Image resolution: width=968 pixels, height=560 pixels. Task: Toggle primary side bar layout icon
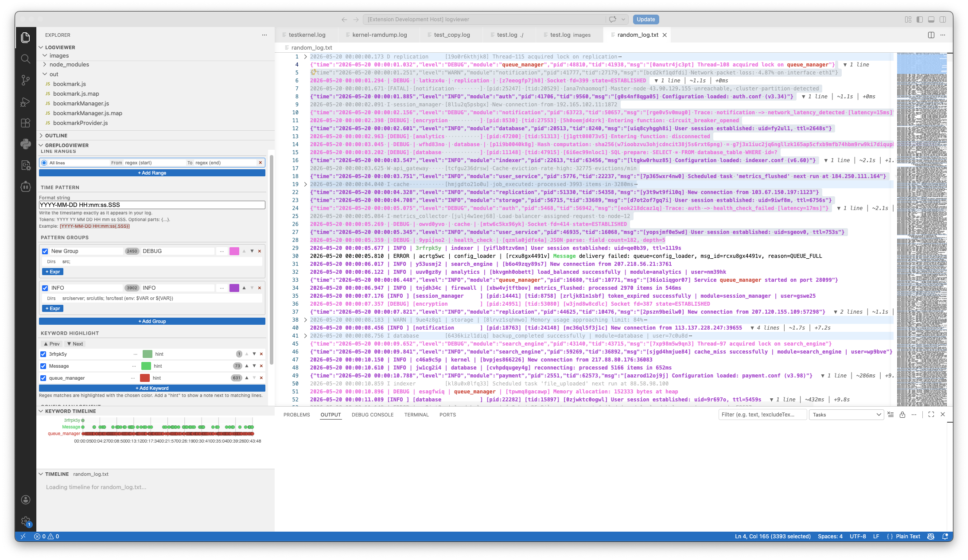click(x=920, y=19)
